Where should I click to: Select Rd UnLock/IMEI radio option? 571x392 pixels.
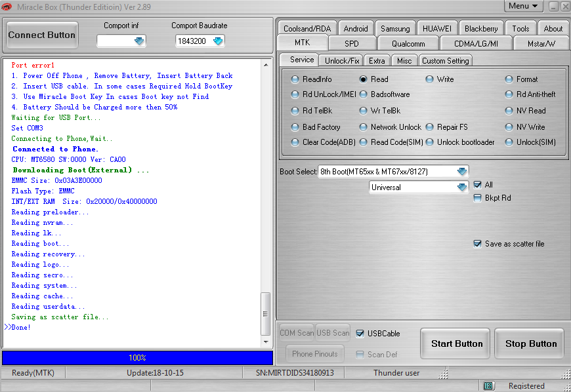295,94
